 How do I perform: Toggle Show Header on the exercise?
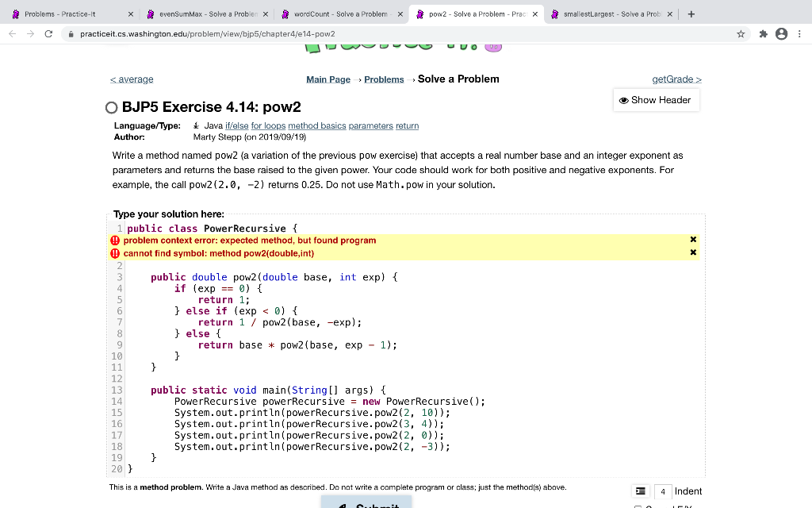click(656, 100)
